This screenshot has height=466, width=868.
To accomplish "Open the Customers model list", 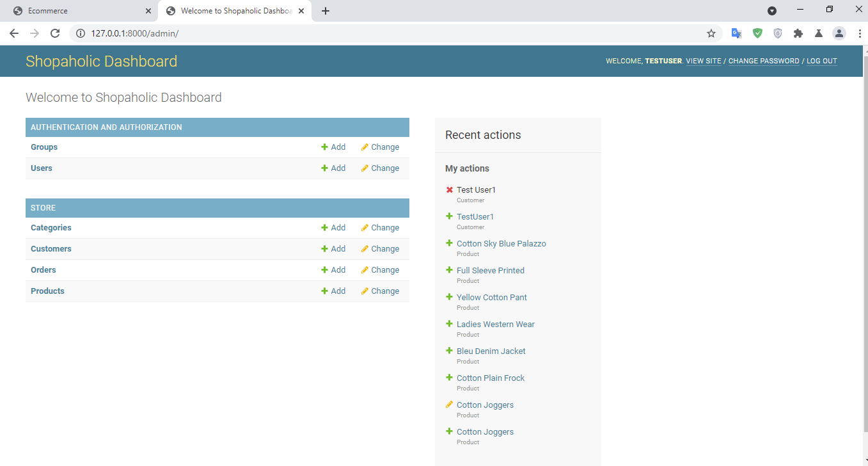I will coord(51,249).
